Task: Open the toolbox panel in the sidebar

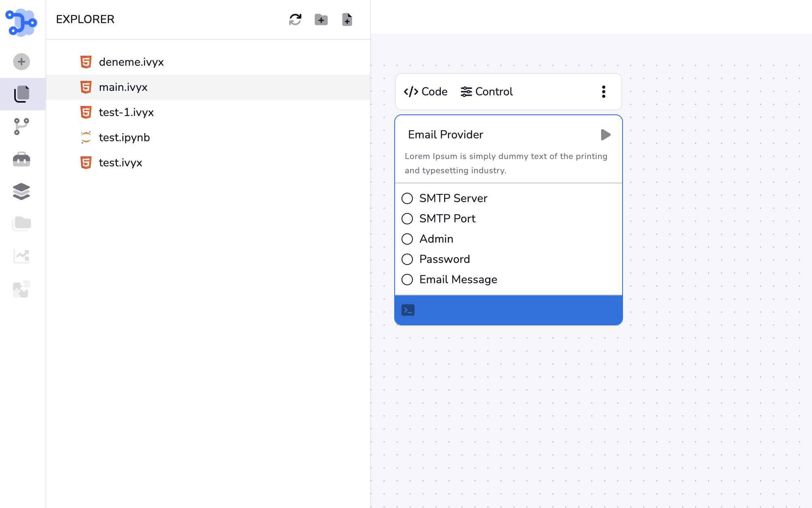Action: [21, 159]
